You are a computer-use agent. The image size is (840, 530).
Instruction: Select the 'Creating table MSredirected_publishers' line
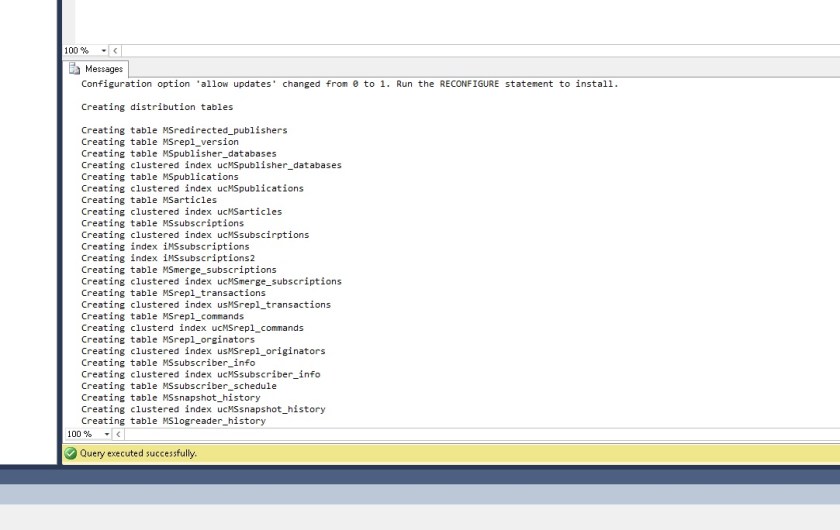[184, 130]
